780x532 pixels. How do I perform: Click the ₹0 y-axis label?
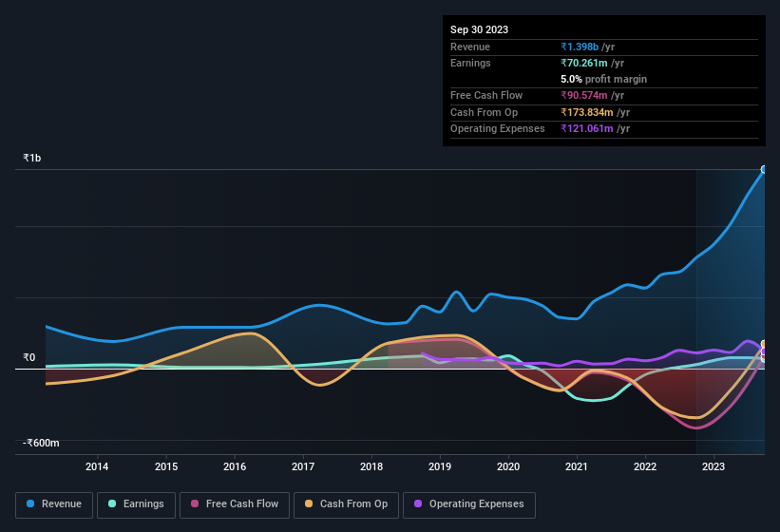[x=29, y=357]
